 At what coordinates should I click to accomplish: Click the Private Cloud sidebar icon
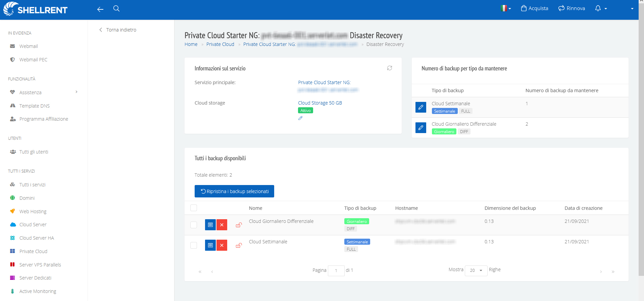12,251
